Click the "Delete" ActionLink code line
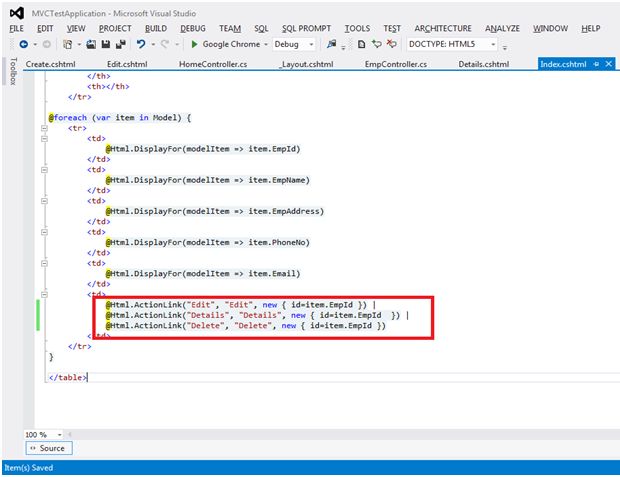The height and width of the screenshot is (477, 620). coord(246,326)
